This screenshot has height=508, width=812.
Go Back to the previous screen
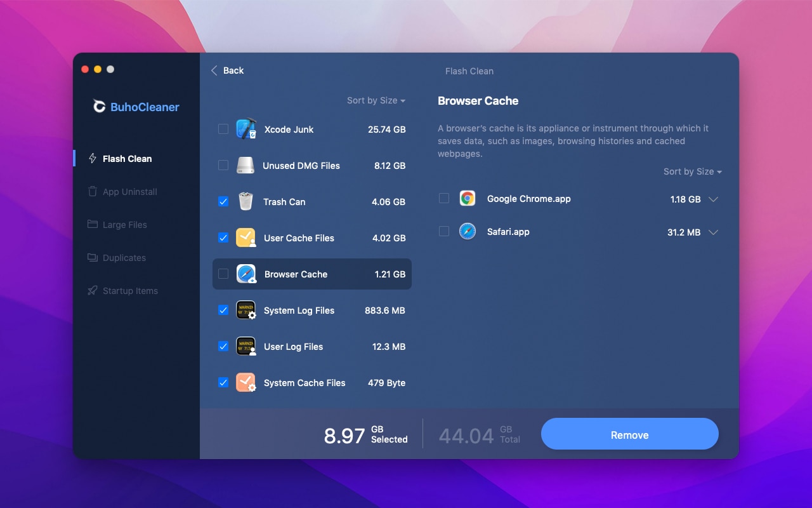coord(227,70)
